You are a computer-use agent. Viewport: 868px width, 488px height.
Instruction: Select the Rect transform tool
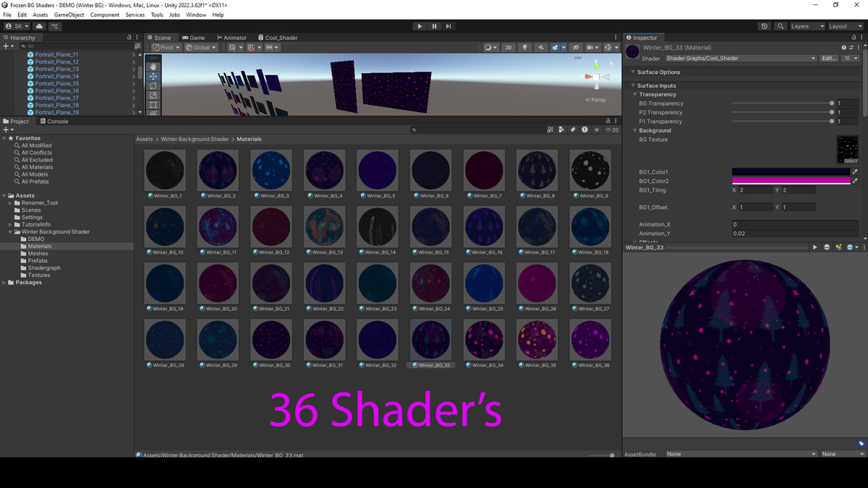[153, 105]
